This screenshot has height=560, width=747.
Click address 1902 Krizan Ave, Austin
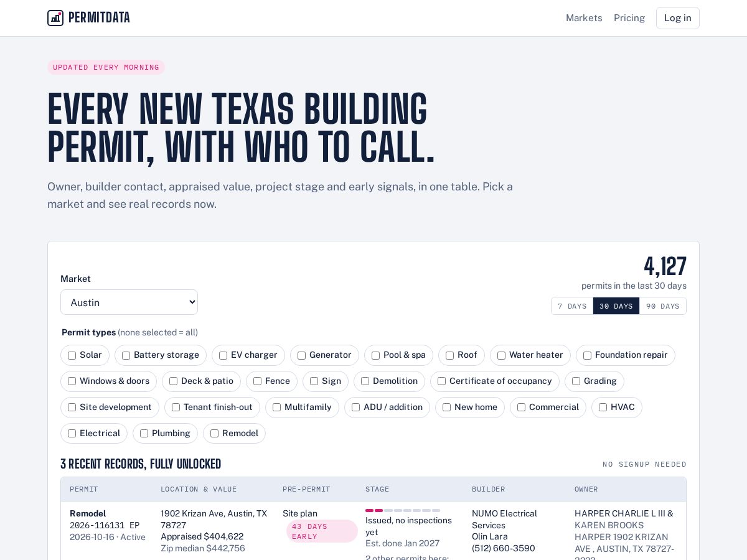(x=214, y=519)
